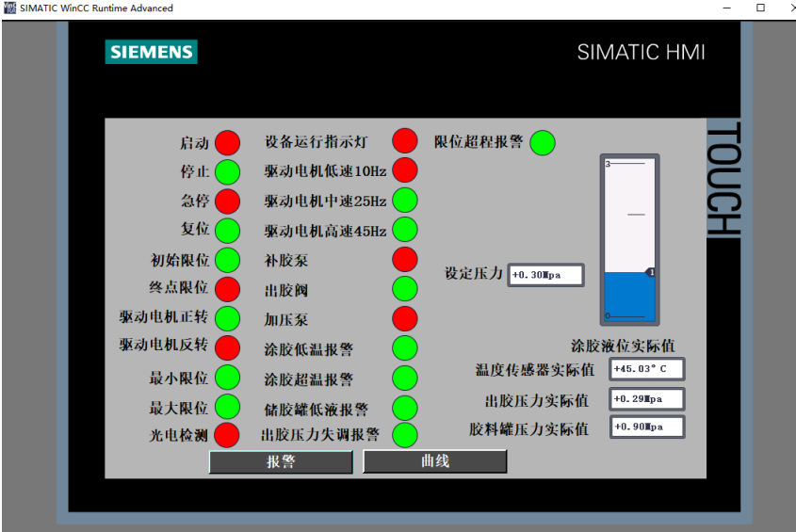This screenshot has height=532, width=796.
Task: Click the 设定压力 input field
Action: 545,275
